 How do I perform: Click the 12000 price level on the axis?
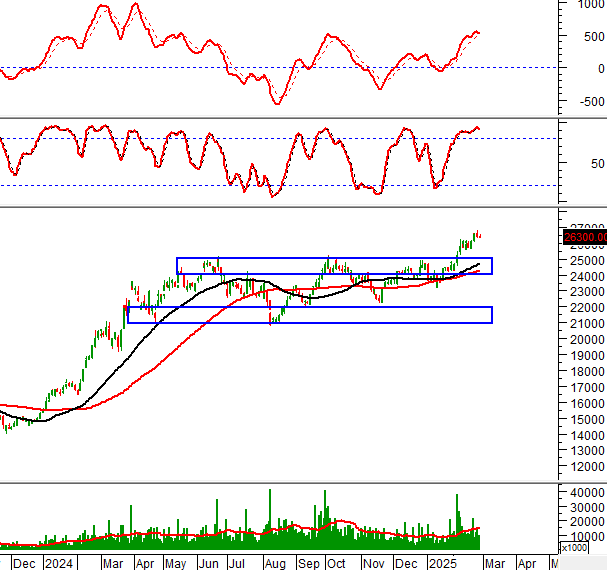point(585,466)
